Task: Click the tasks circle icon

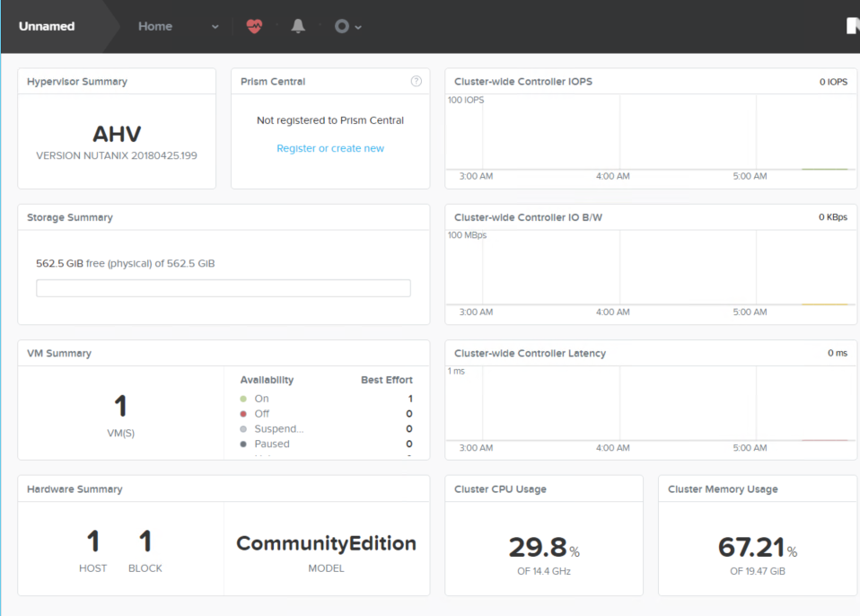Action: pyautogui.click(x=341, y=26)
